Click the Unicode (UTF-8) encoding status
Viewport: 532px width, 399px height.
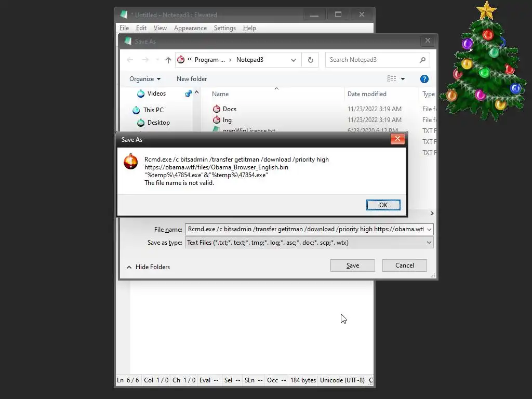(342, 380)
